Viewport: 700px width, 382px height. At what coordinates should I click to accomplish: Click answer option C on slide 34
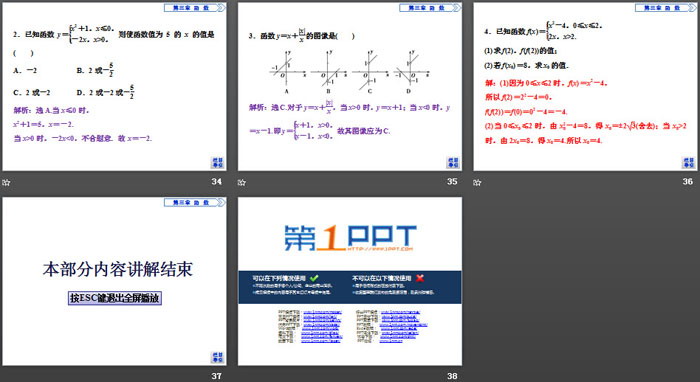click(32, 92)
